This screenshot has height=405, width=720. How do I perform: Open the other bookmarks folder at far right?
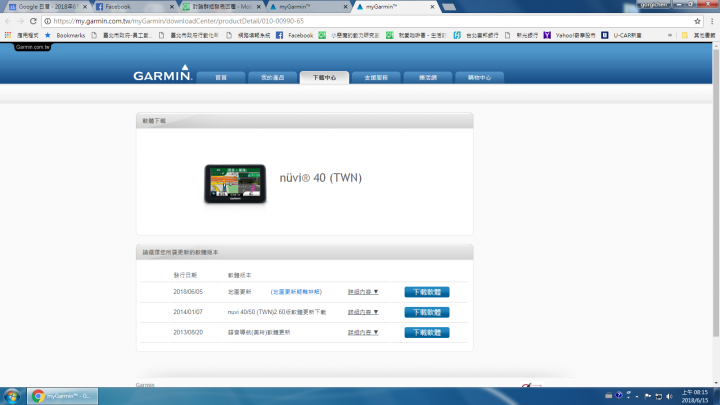(698, 35)
